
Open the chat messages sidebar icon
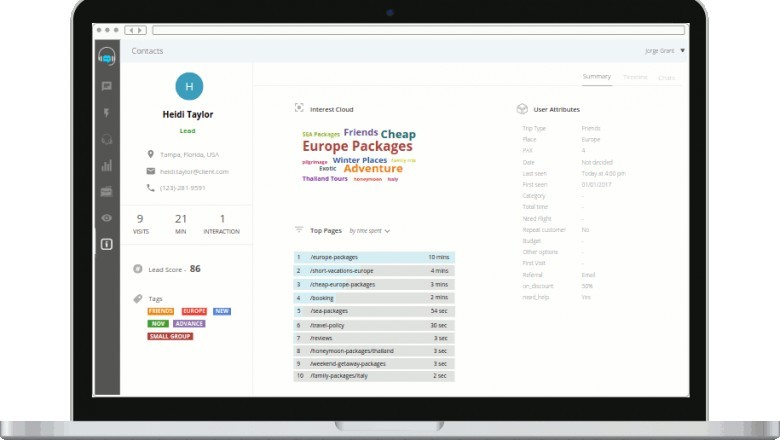(106, 86)
